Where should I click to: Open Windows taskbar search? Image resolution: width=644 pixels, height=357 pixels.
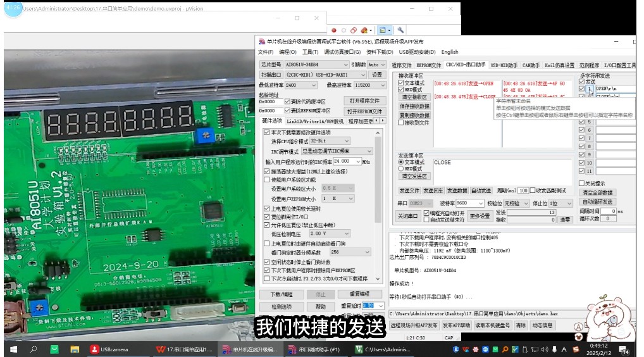(x=34, y=349)
